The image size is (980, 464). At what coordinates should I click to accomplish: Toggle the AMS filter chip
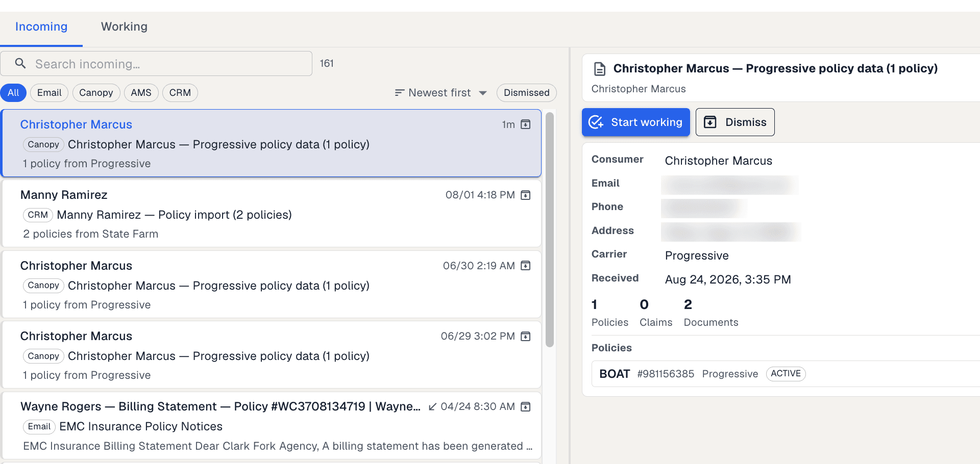tap(141, 93)
